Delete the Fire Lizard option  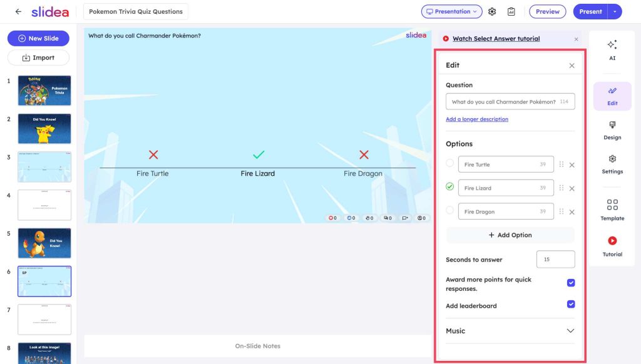572,188
